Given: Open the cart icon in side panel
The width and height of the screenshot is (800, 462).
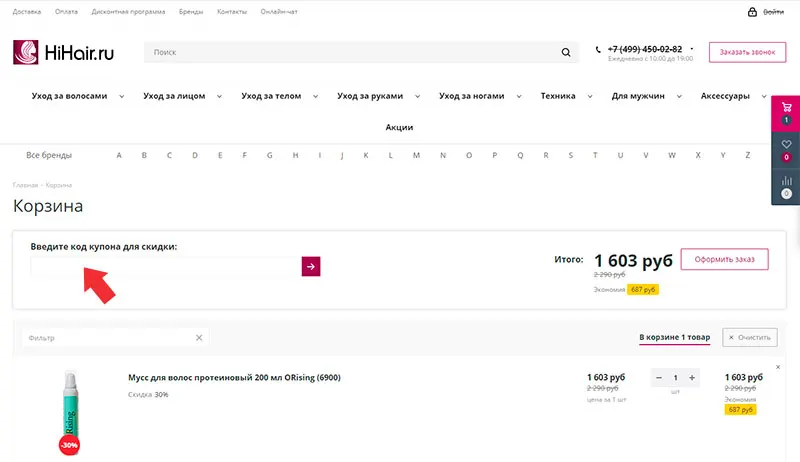Looking at the screenshot, I should click(x=786, y=108).
